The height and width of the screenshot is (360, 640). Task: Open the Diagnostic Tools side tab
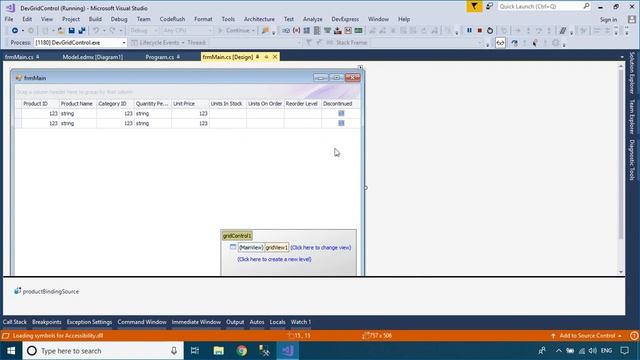click(x=632, y=160)
